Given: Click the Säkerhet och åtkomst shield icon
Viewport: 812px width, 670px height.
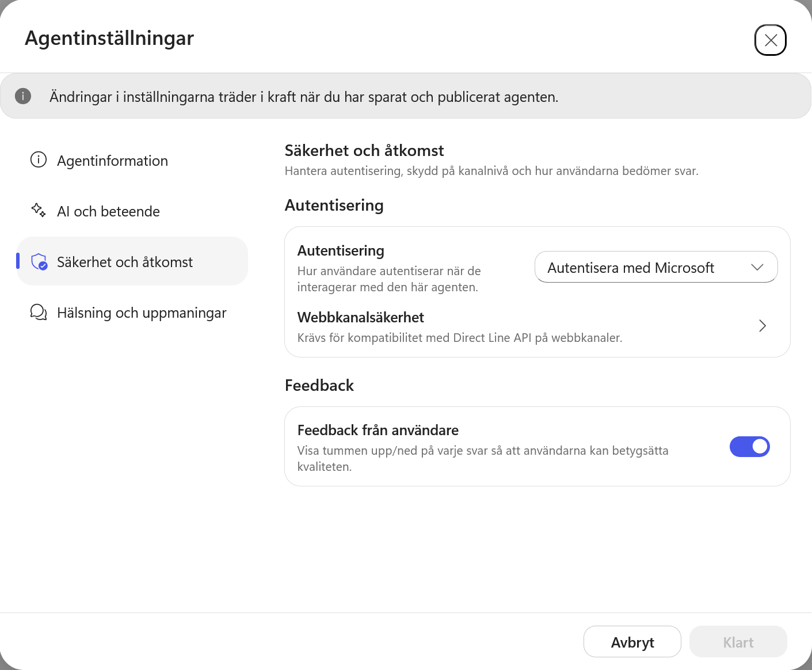Looking at the screenshot, I should tap(39, 262).
